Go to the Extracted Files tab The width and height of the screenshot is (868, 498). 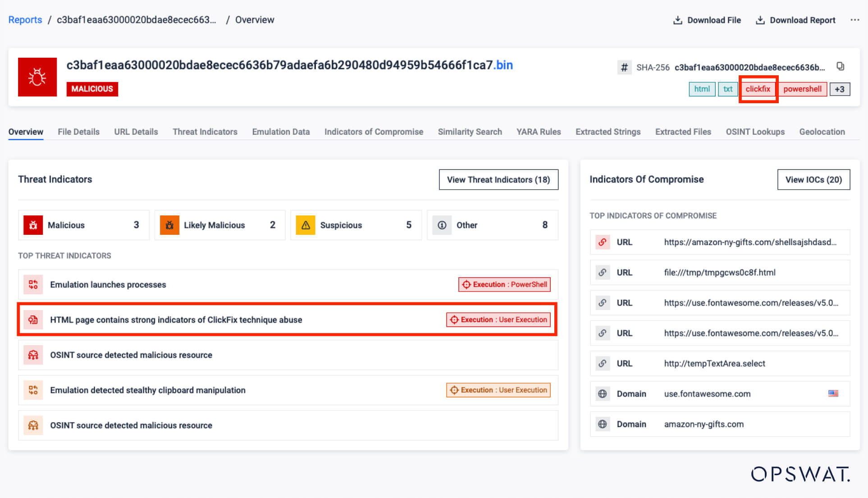(683, 132)
